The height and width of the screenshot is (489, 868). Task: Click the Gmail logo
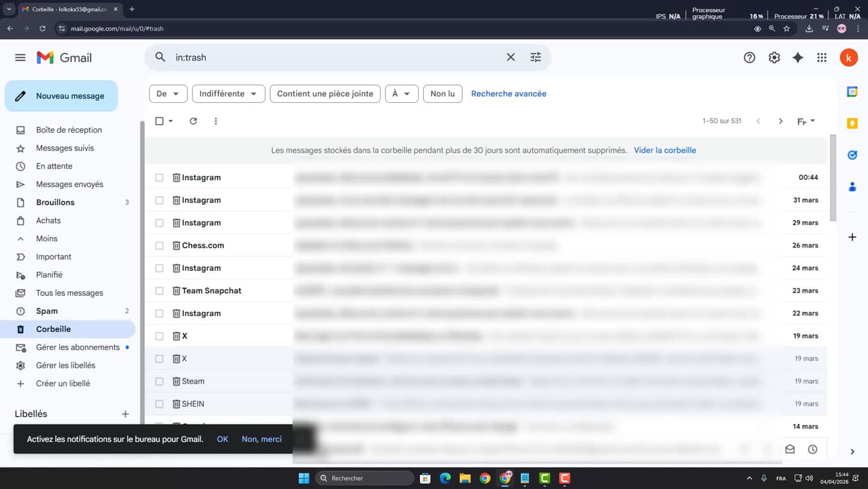click(x=64, y=57)
